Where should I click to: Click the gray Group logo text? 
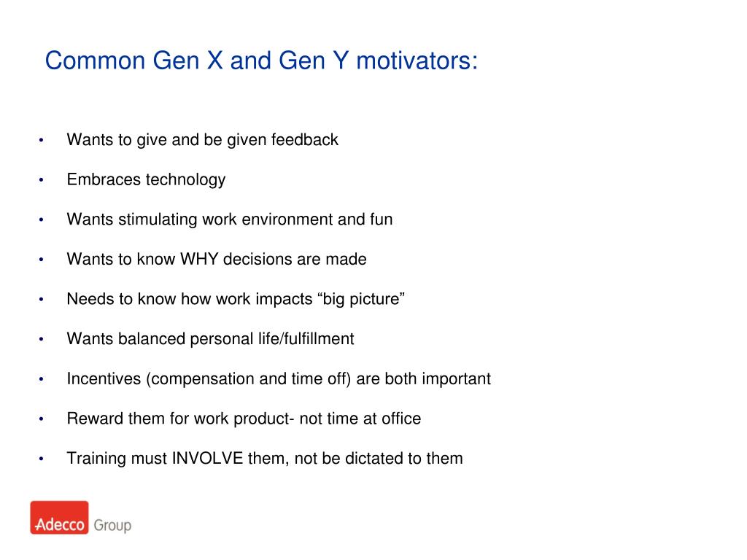click(x=112, y=526)
